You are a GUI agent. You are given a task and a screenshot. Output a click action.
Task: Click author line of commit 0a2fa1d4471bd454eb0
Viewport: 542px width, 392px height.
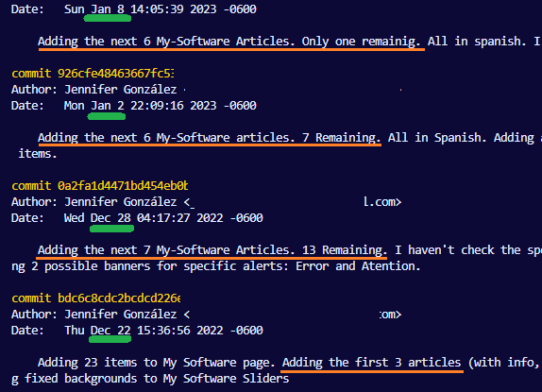207,202
